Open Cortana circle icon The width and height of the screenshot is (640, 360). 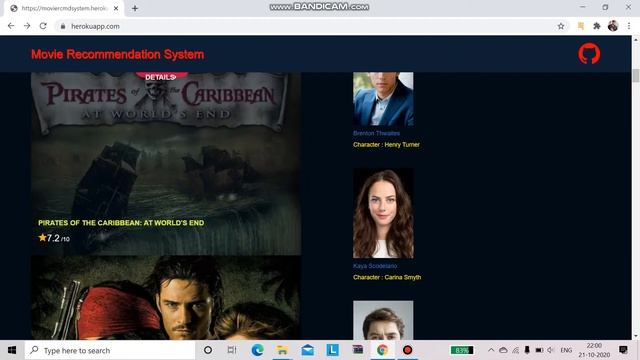tap(208, 350)
